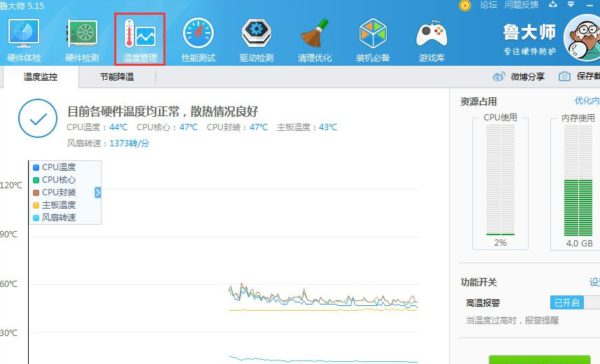Click CPU核心 value 47℃
The height and width of the screenshot is (364, 600).
point(189,127)
